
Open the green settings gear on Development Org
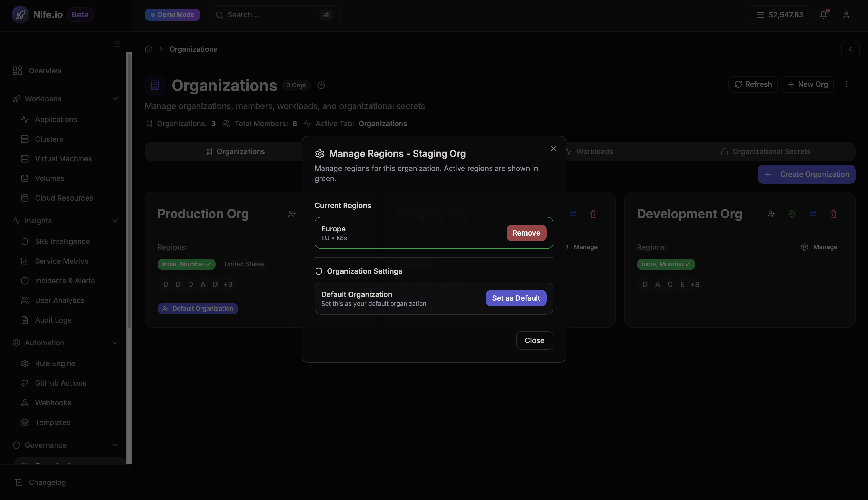[x=792, y=214]
